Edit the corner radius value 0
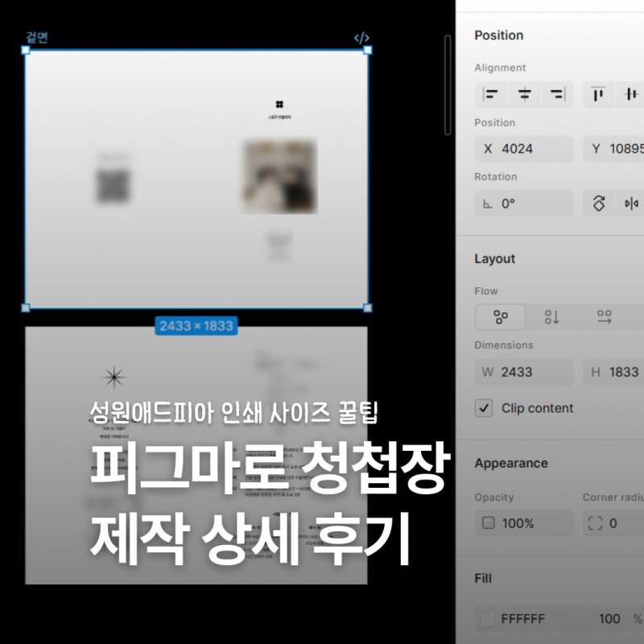This screenshot has height=644, width=644. (x=613, y=522)
